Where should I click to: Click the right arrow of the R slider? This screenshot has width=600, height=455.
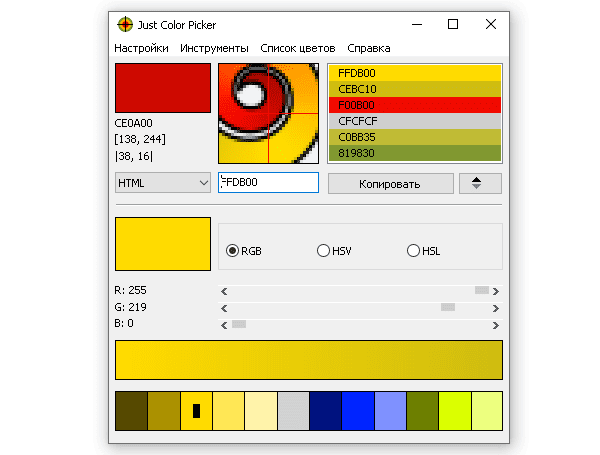tap(496, 291)
